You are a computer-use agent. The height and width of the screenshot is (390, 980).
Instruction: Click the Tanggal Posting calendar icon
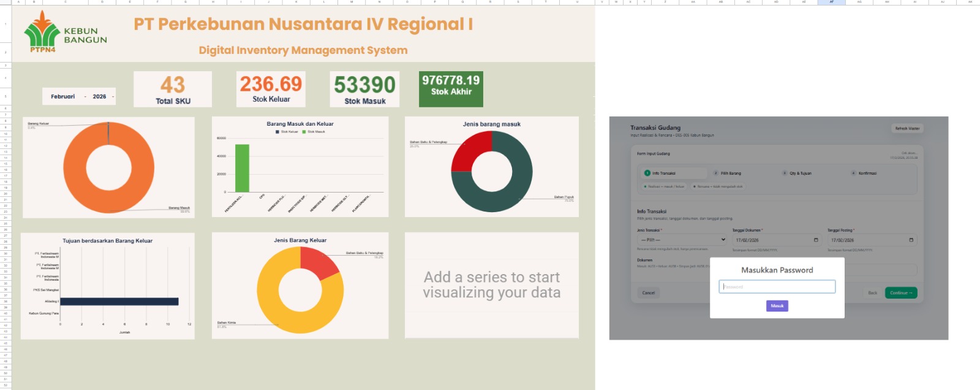click(911, 240)
